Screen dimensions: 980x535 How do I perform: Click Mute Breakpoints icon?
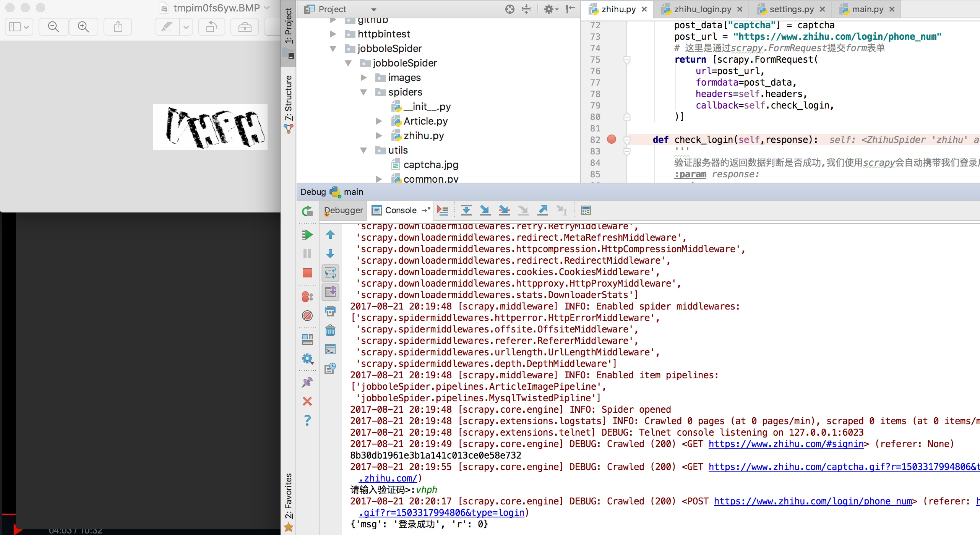pyautogui.click(x=307, y=316)
